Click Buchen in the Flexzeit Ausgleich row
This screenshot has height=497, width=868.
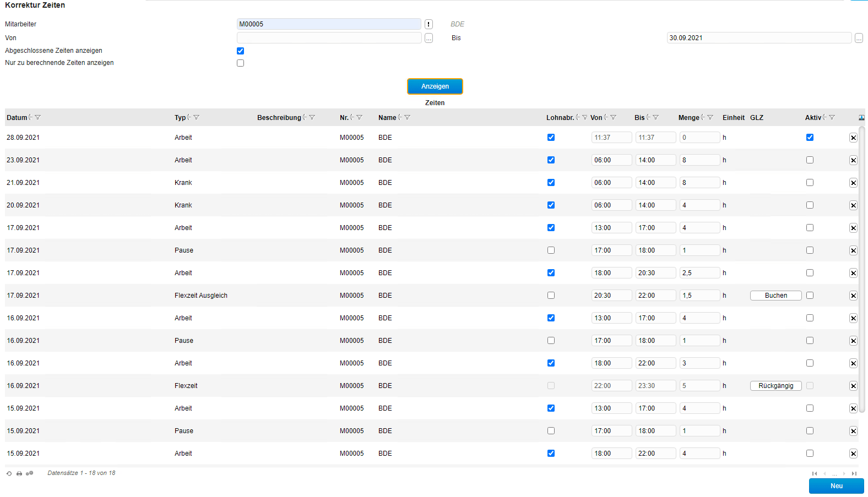tap(776, 296)
